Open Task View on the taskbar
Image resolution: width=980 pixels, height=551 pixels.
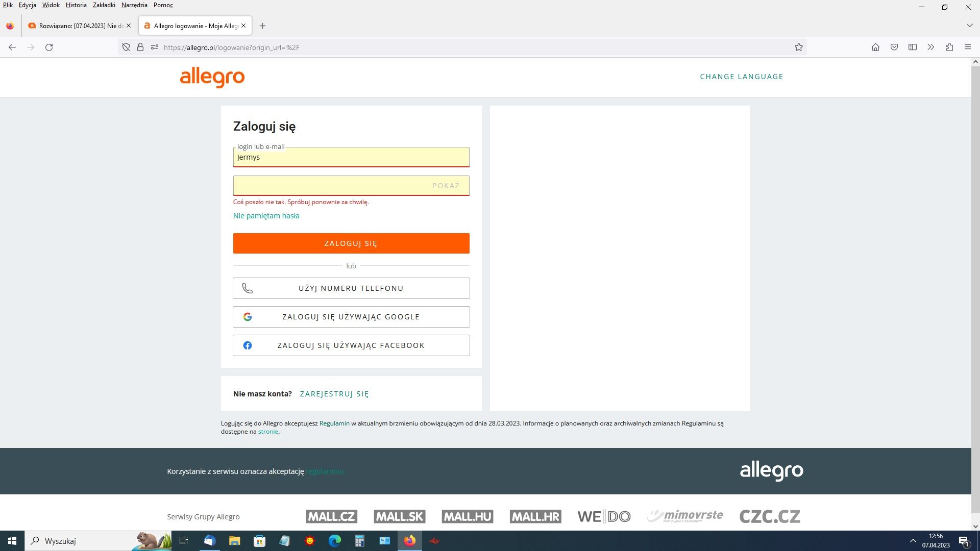[184, 541]
